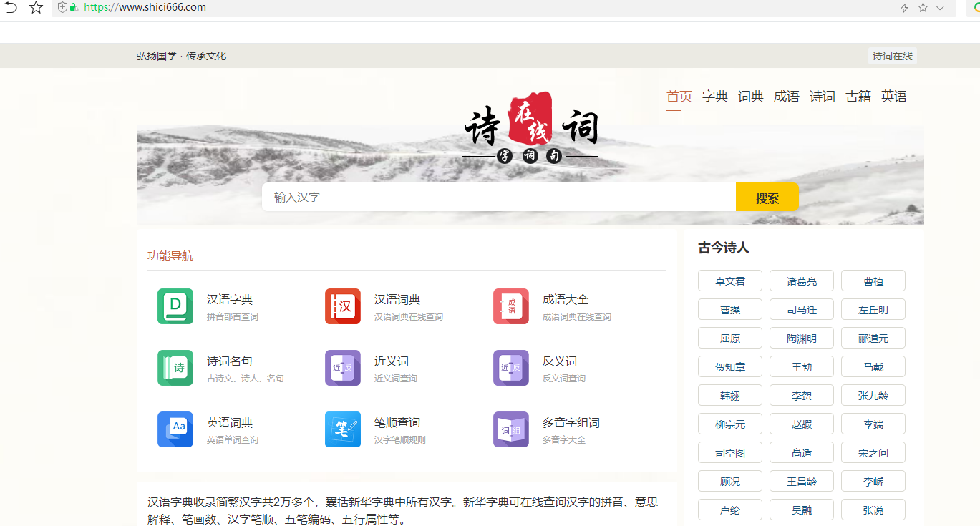Screen dimensions: 980x526
Task: Select the 诗词名句 poetry icon
Action: point(175,368)
